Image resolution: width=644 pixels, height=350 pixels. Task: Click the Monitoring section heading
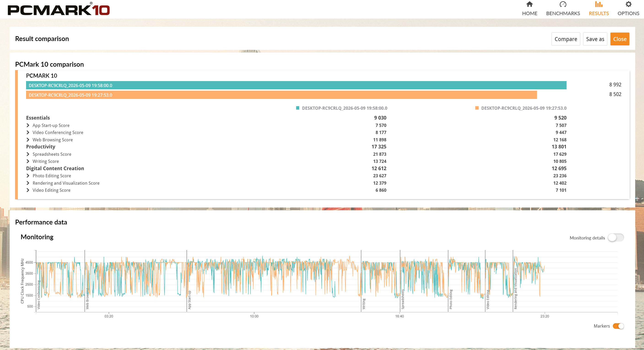tap(37, 237)
